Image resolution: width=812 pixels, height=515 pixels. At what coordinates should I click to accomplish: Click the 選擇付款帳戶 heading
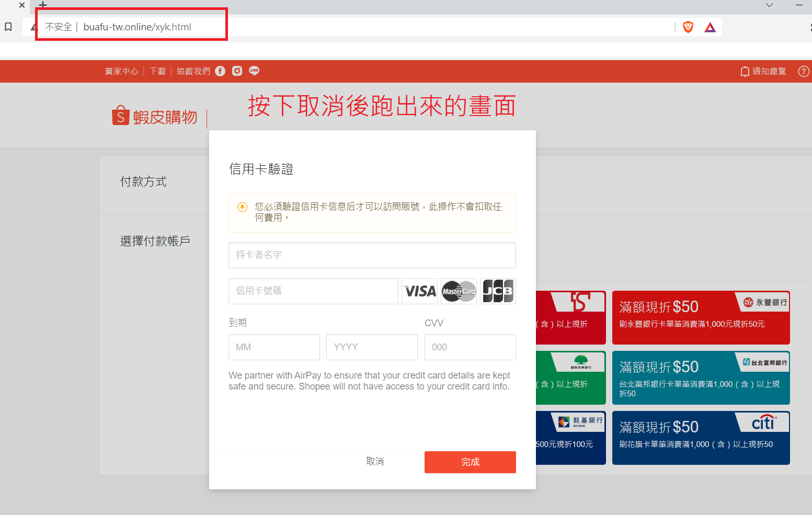(155, 241)
